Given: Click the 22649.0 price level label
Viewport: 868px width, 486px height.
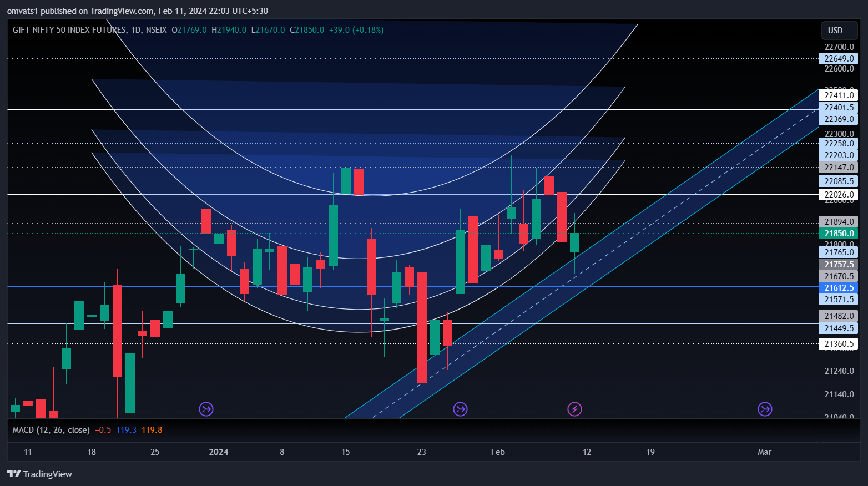Looking at the screenshot, I should pos(839,59).
